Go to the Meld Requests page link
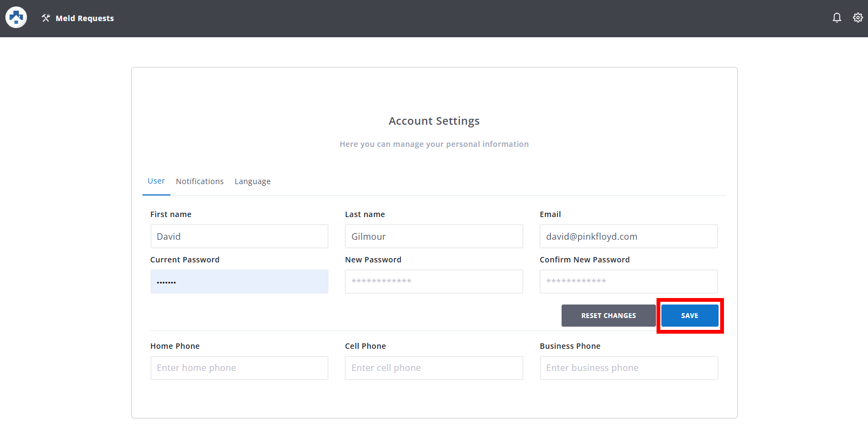 [x=85, y=18]
